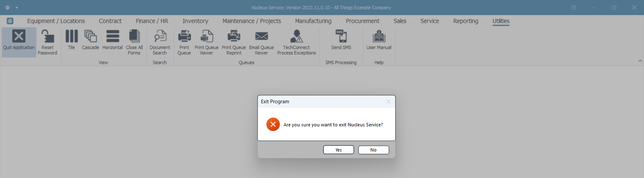Click the Send SMS icon

pos(341,37)
